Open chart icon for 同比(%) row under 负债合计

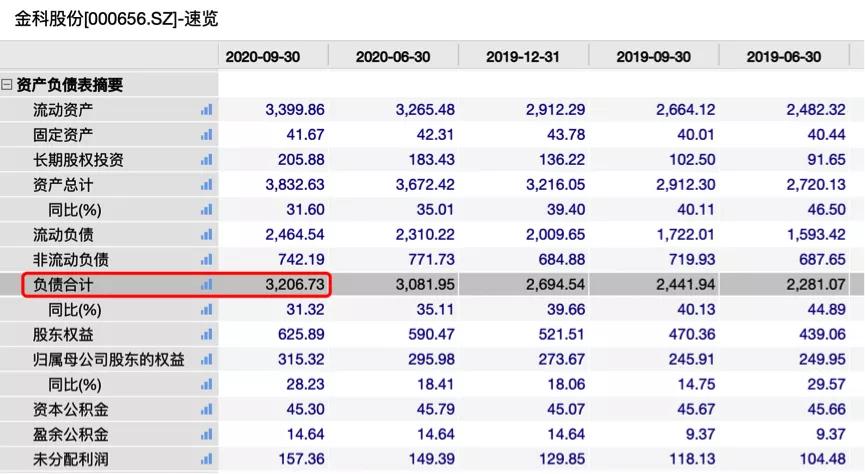pyautogui.click(x=206, y=310)
